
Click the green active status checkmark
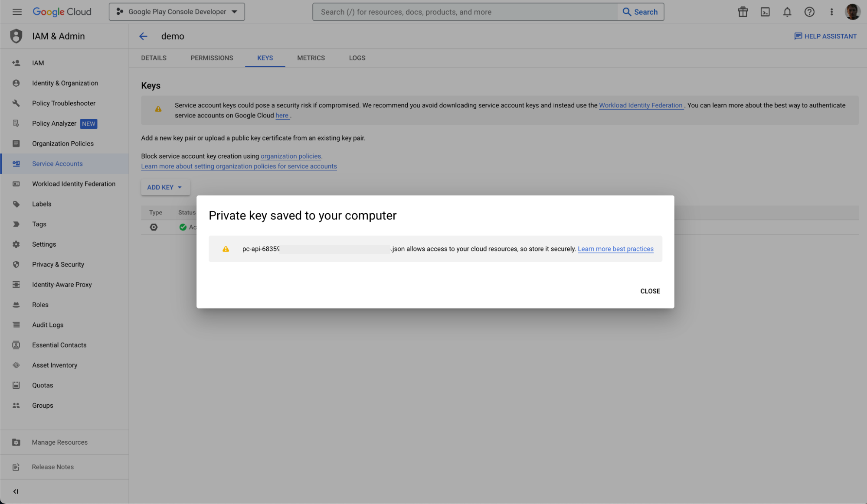pyautogui.click(x=183, y=227)
